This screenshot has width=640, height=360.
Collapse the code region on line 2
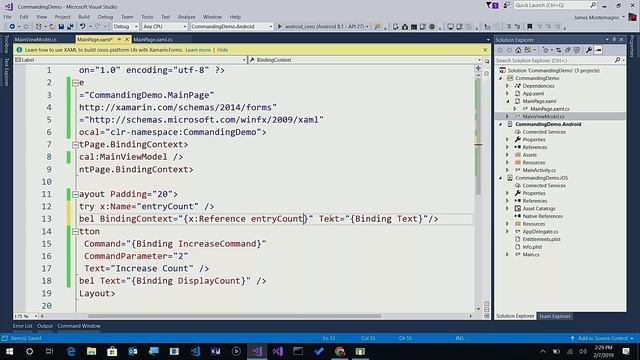click(x=75, y=83)
